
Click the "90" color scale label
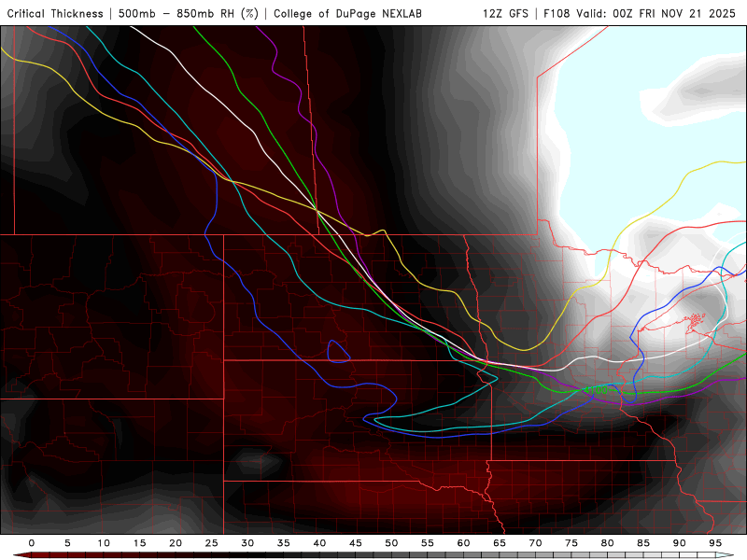[680, 543]
